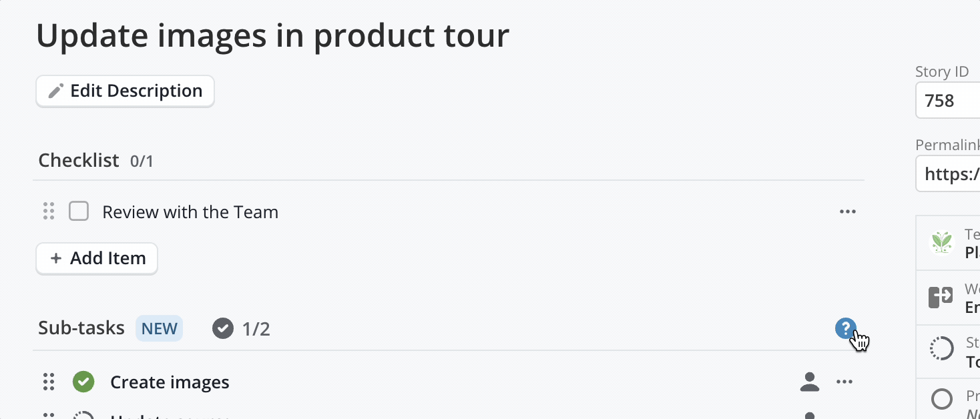
Task: Click the Priority empty circle icon
Action: tap(941, 400)
